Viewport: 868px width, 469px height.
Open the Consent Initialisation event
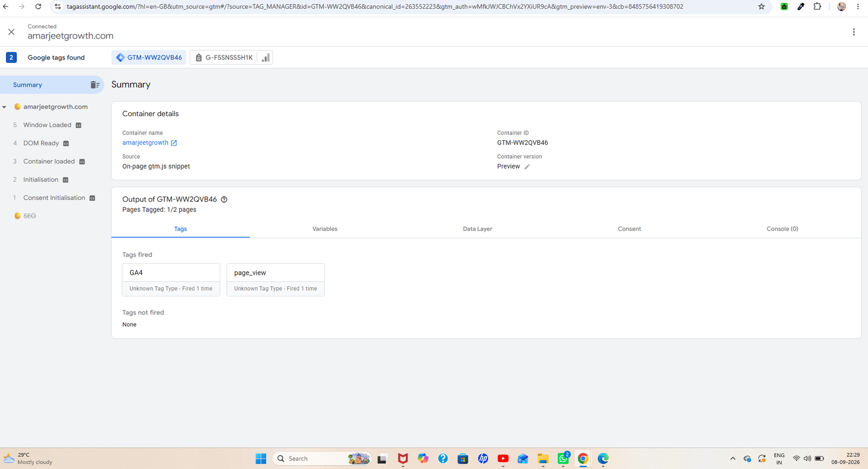[x=54, y=198]
